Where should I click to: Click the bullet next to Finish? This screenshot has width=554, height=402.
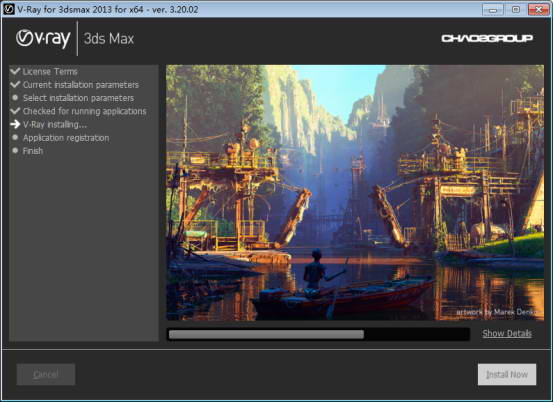pos(15,150)
